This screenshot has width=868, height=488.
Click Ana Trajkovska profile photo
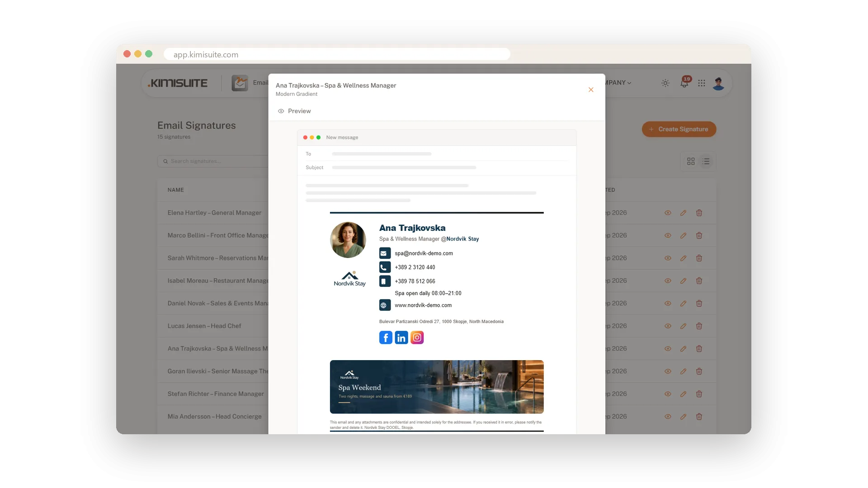point(348,240)
